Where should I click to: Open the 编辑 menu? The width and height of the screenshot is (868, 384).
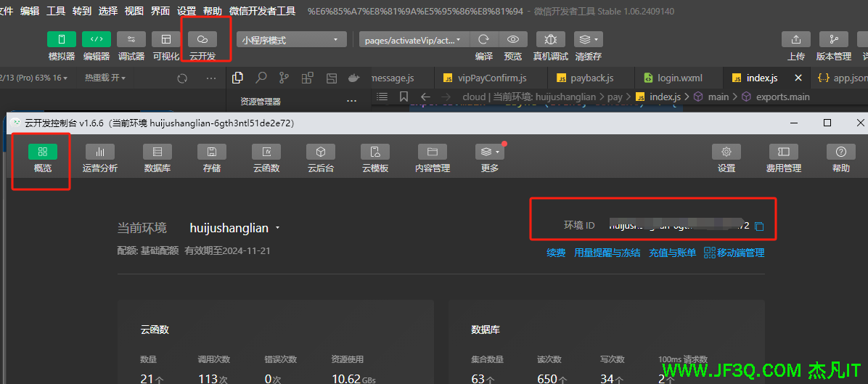point(30,11)
